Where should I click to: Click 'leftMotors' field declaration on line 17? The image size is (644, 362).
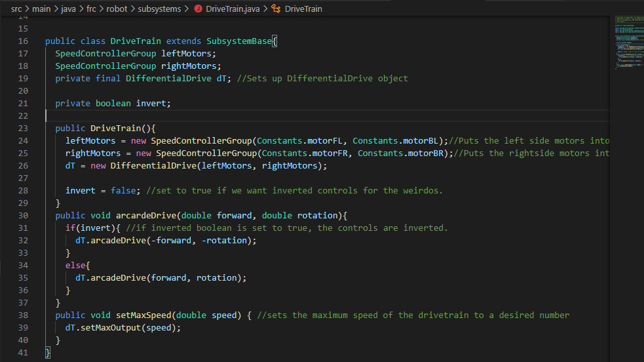tap(186, 53)
